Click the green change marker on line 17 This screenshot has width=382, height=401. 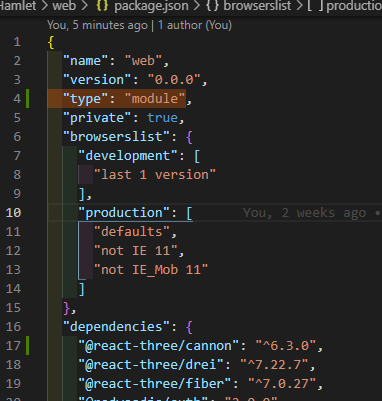coord(28,346)
